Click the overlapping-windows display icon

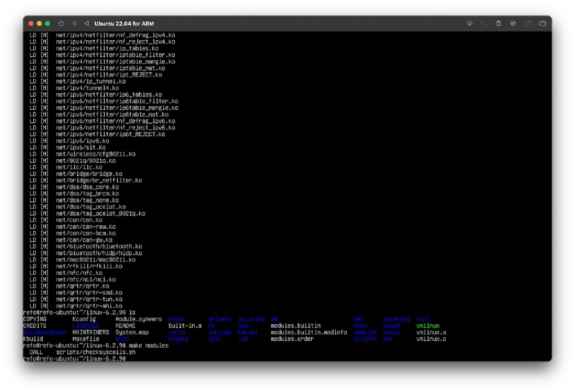[x=542, y=24]
